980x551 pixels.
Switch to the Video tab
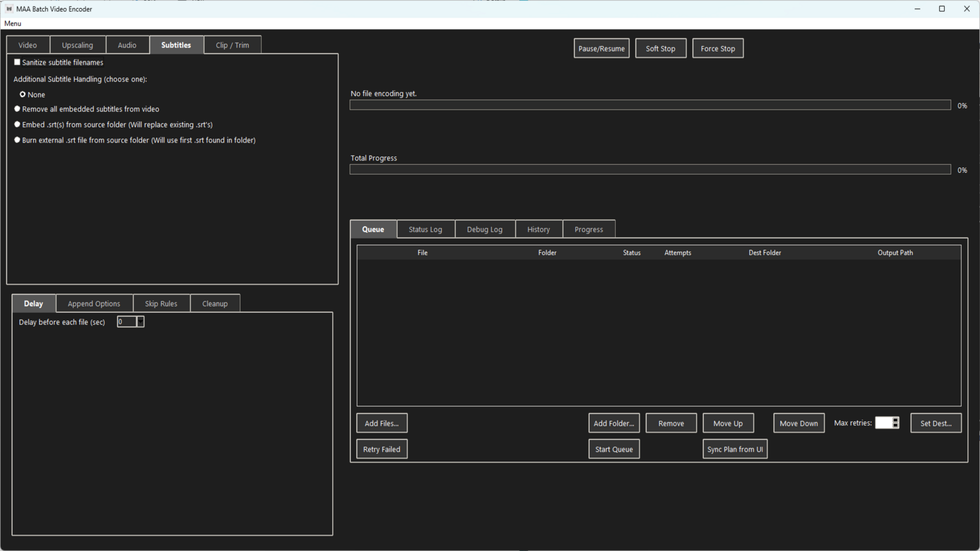(x=28, y=45)
